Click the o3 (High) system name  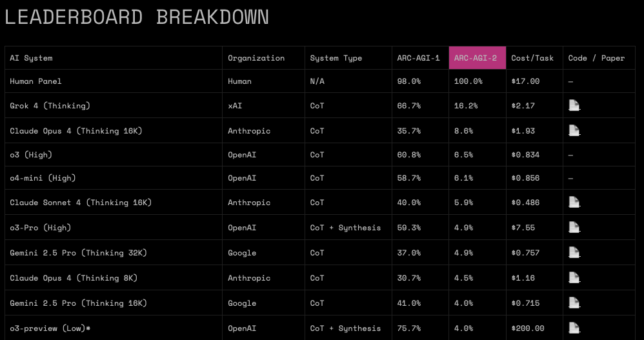click(31, 155)
